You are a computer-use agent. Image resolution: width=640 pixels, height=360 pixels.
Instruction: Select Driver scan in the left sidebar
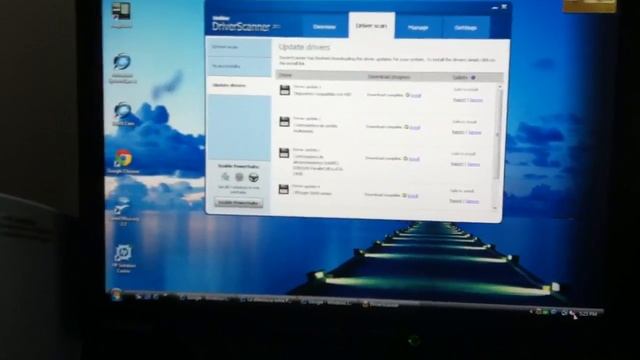click(x=239, y=47)
